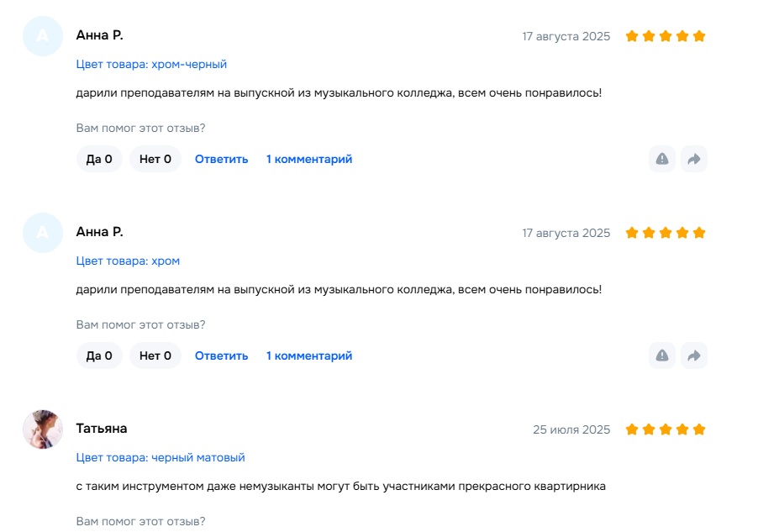
Task: Show '1 комментарий' under 'Цвет товара: хром' review
Action: (x=309, y=356)
